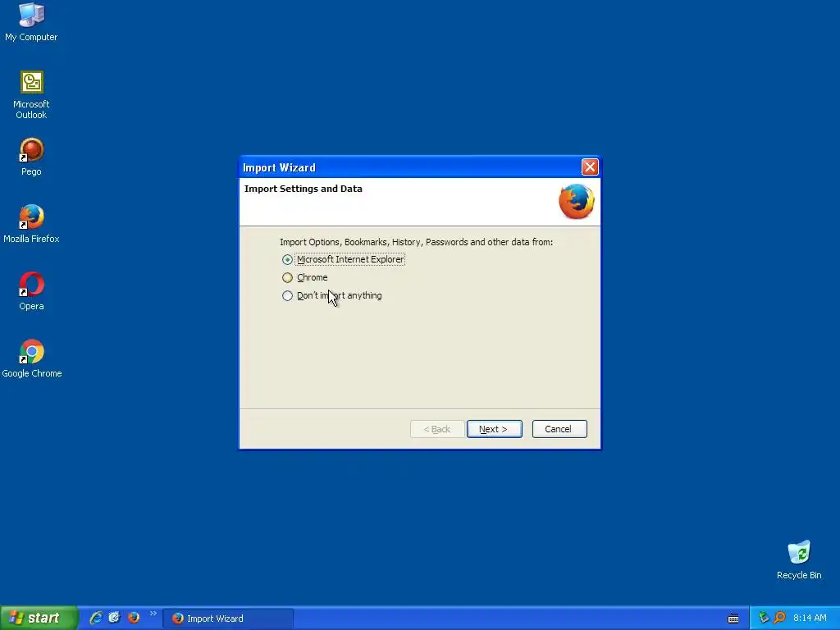Screen dimensions: 840x630
Task: Click the Next button in Import Wizard
Action: (494, 429)
